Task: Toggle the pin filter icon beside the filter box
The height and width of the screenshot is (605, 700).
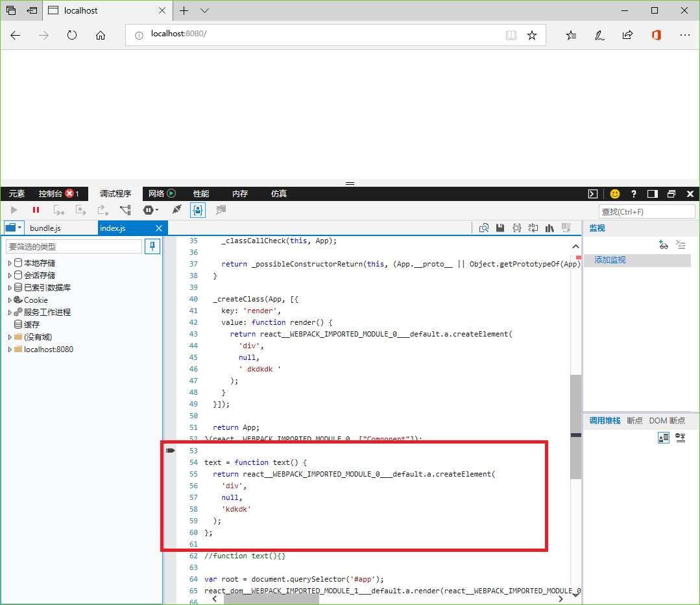Action: pyautogui.click(x=152, y=246)
